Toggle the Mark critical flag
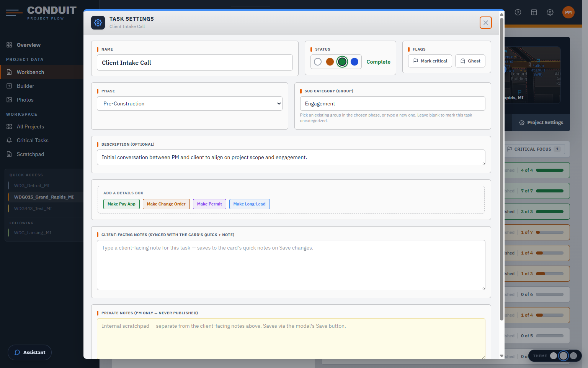 point(430,61)
